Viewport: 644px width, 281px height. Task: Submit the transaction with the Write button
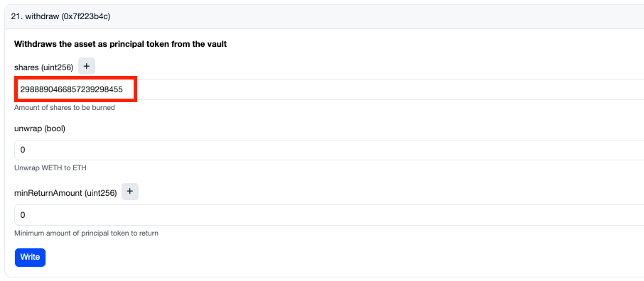30,257
